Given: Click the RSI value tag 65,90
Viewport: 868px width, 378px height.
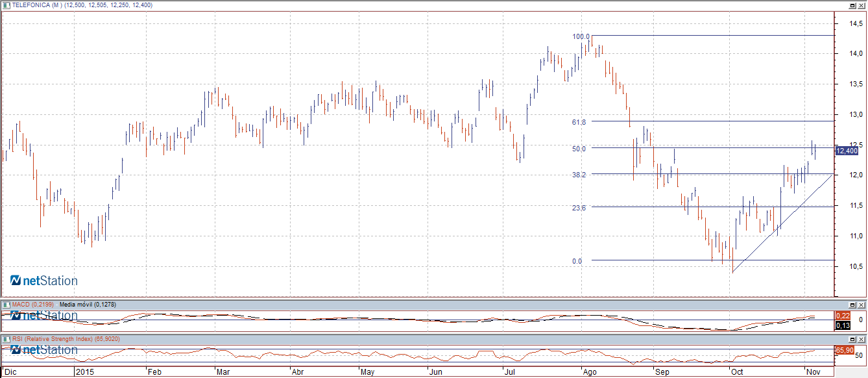Looking at the screenshot, I should coord(844,350).
